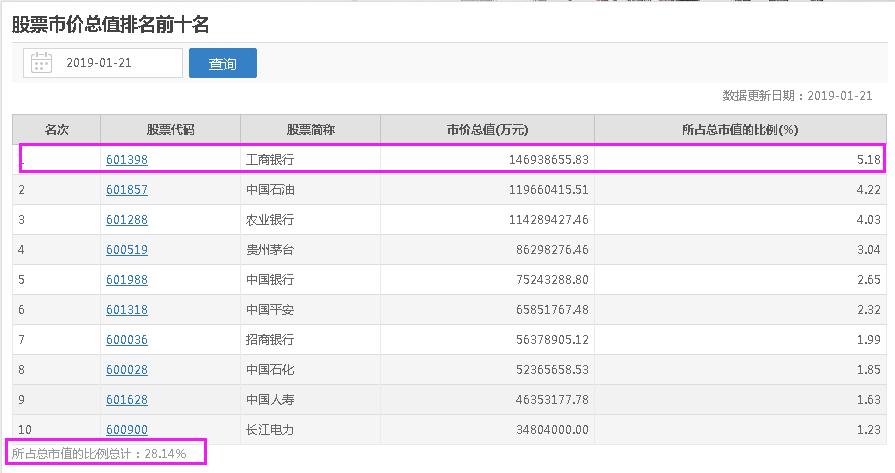The width and height of the screenshot is (895, 473).
Task: Open stock code link 600519
Action: 127,250
